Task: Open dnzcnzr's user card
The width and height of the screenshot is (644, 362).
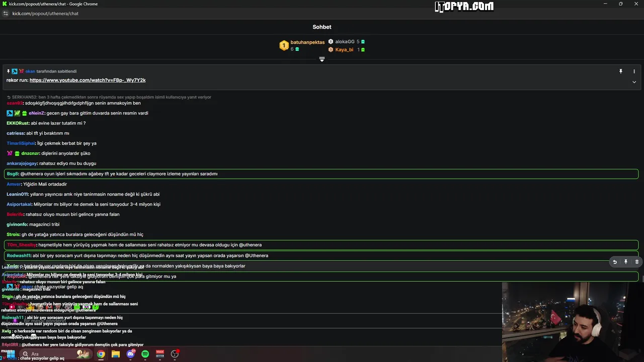Action: pos(30,153)
